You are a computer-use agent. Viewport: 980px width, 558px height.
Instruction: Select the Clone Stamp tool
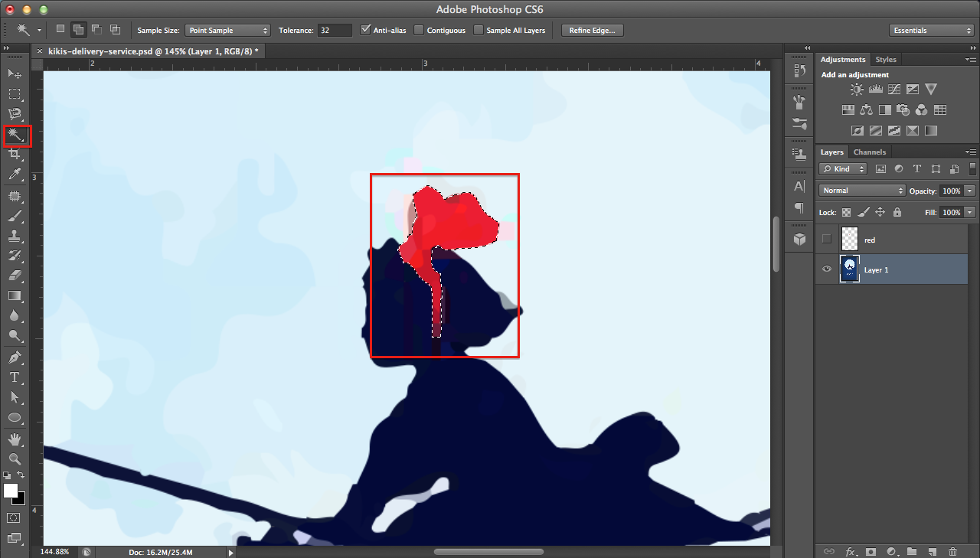(x=15, y=236)
